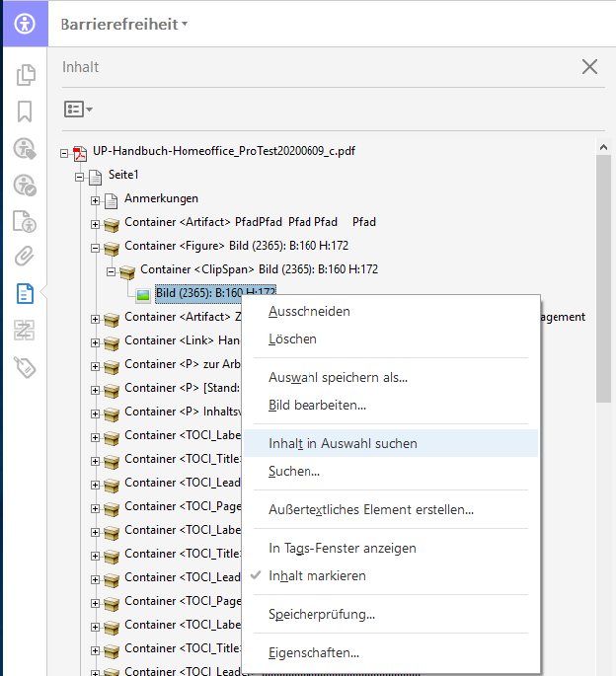Expand the Anmerkungen tree node

[x=96, y=200]
